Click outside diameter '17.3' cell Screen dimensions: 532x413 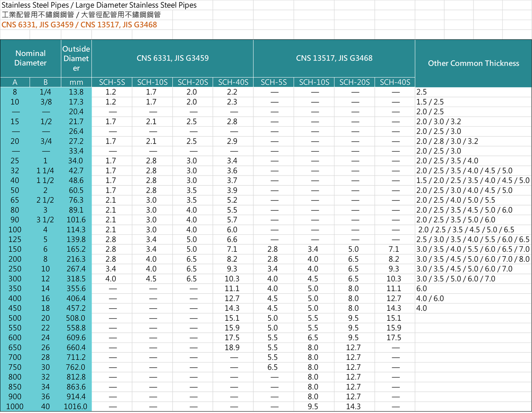coord(76,102)
